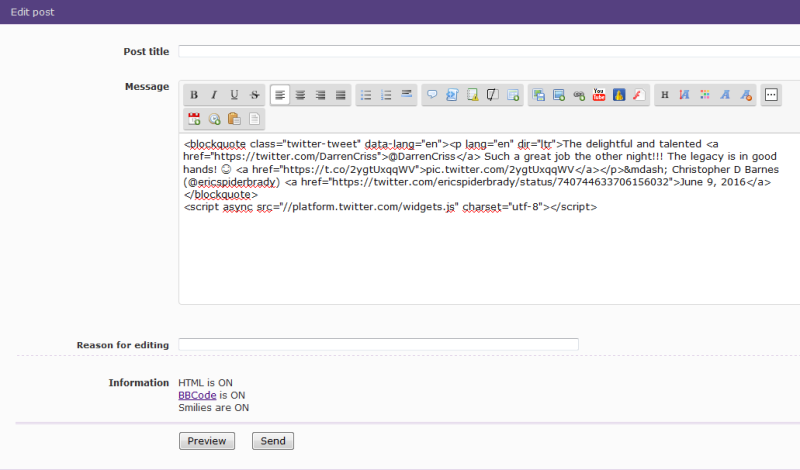Viewport: 800px width, 470px height.
Task: Click 'Smilies are ON' status text
Action: click(213, 408)
